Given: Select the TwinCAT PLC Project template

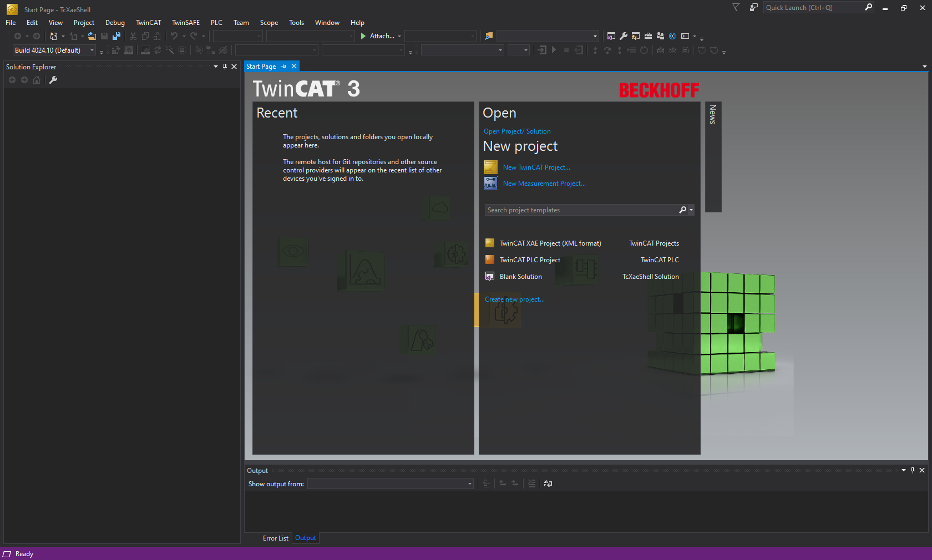Looking at the screenshot, I should [x=582, y=260].
